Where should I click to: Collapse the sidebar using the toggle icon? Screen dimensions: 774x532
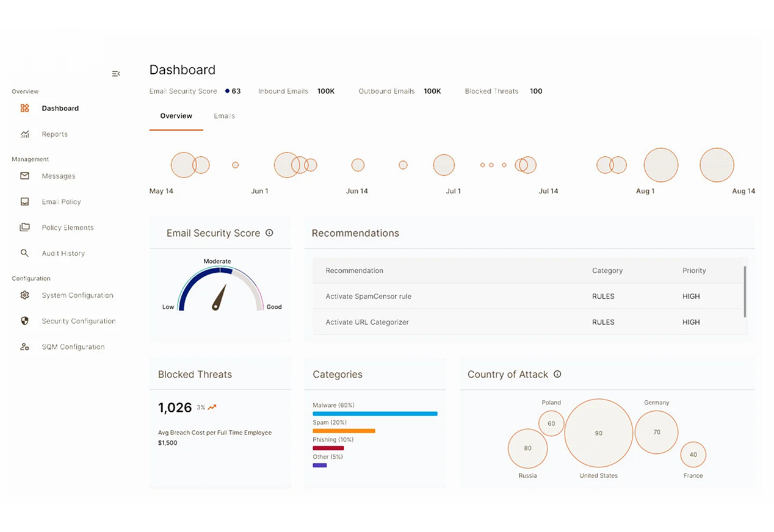116,73
